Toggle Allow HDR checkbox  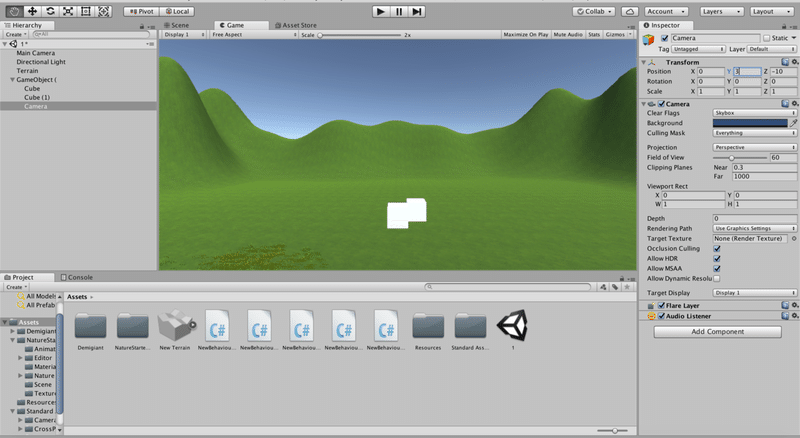coord(717,259)
